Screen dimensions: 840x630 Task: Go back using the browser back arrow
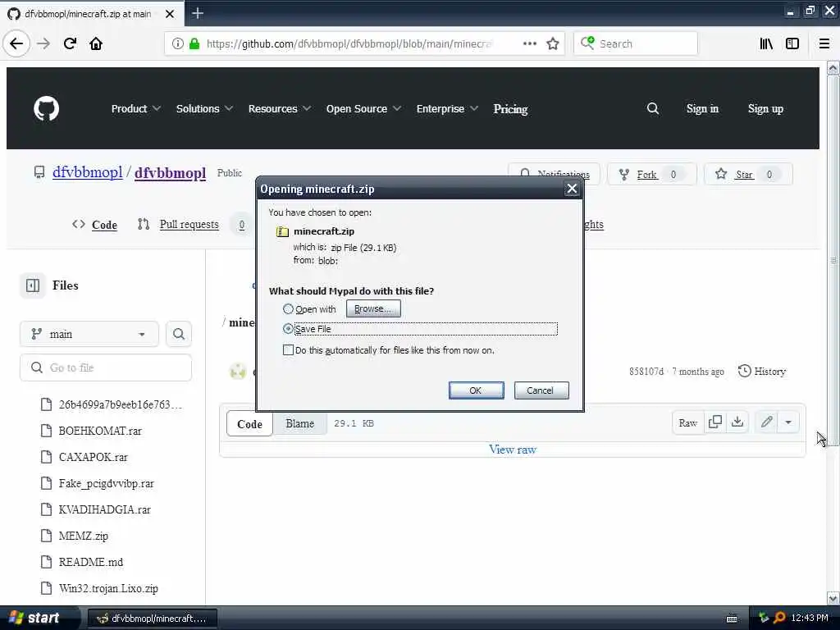[x=16, y=43]
